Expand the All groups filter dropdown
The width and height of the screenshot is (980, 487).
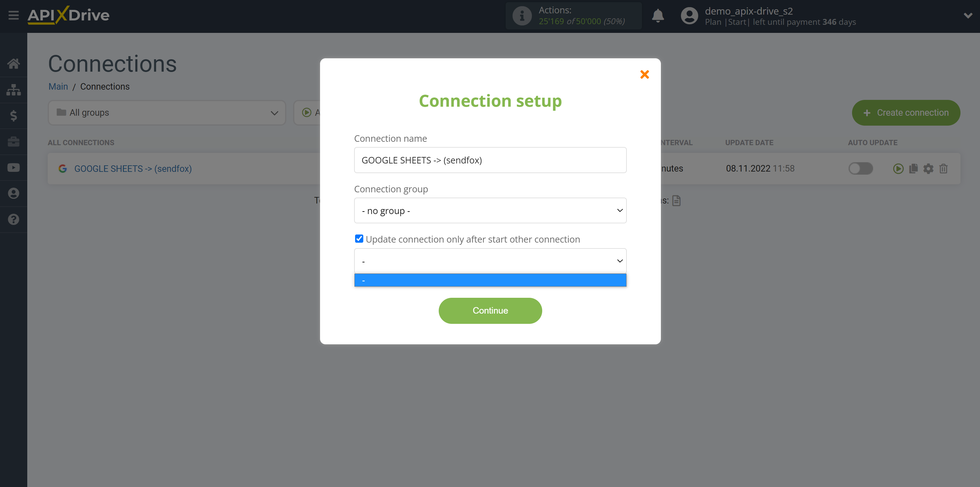tap(166, 113)
